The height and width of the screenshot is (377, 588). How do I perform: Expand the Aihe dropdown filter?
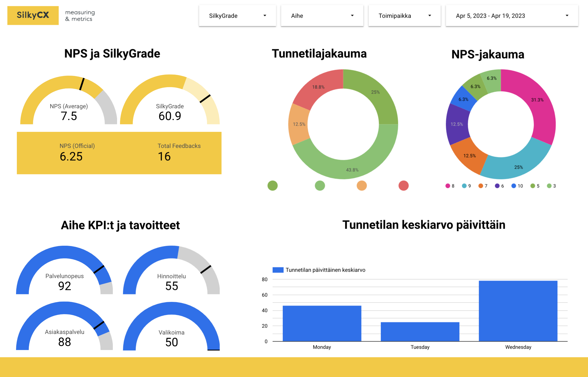coord(322,16)
